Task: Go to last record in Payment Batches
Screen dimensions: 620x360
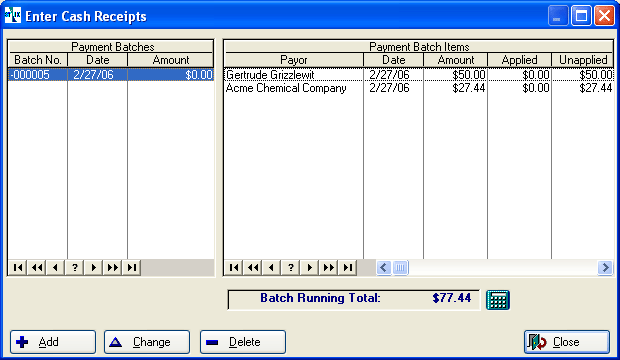Action: [x=132, y=268]
